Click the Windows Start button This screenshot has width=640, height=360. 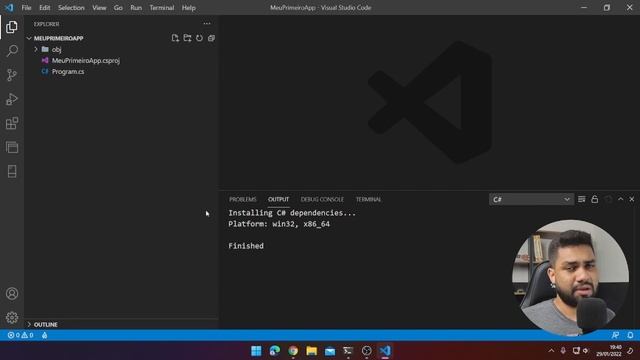pyautogui.click(x=256, y=351)
